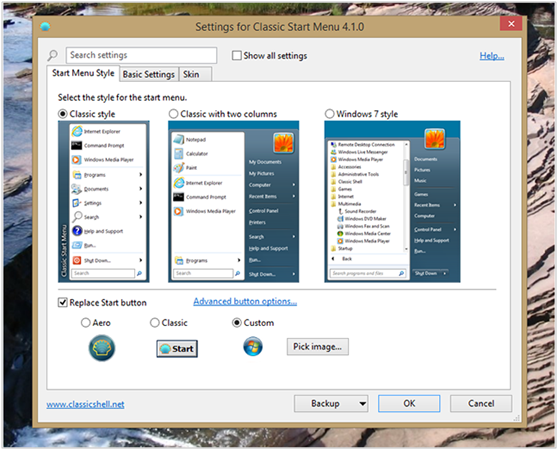Select Aero start button style
Viewport: 559px width, 450px height.
click(x=86, y=323)
